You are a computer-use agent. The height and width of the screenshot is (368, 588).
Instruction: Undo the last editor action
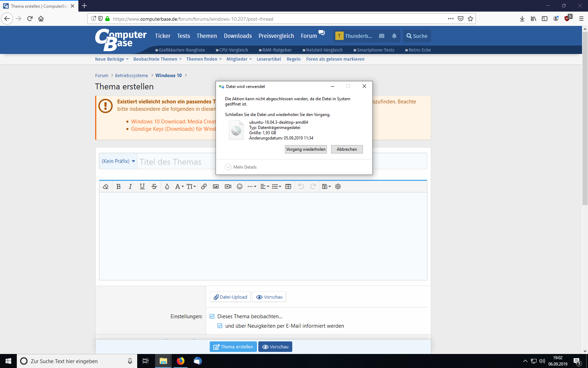[301, 186]
